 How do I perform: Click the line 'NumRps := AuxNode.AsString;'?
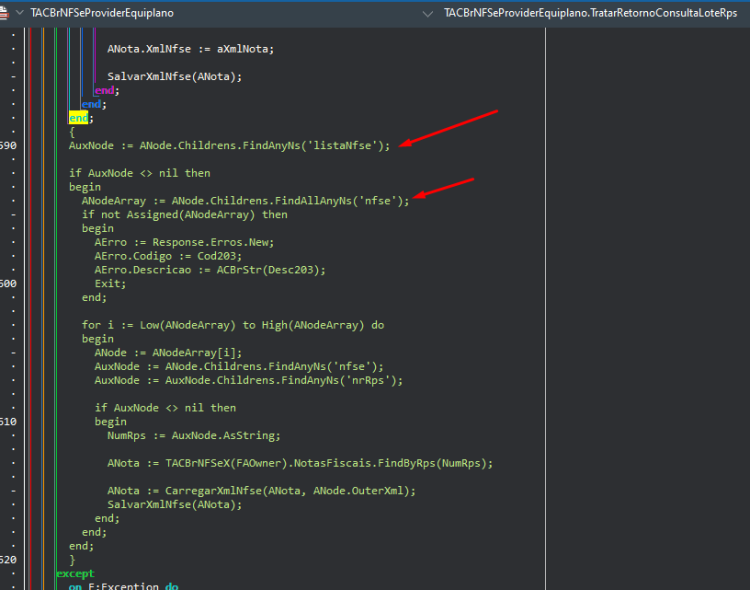tap(194, 435)
